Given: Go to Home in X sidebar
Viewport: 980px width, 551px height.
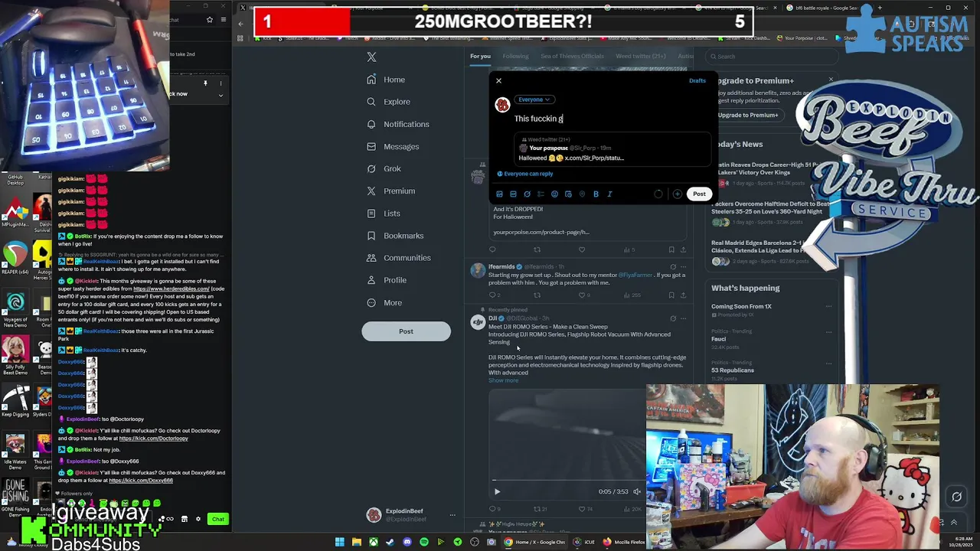Looking at the screenshot, I should point(385,80).
